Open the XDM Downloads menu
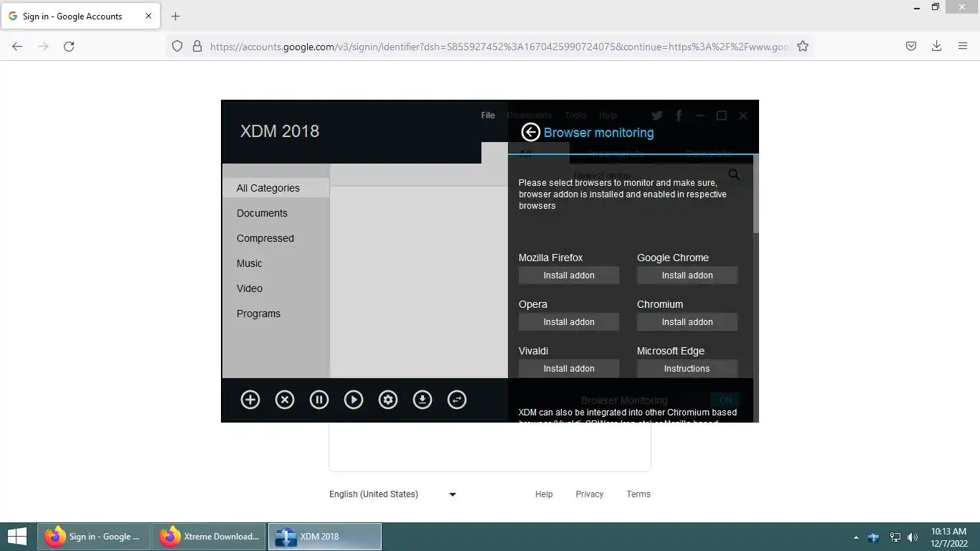 tap(529, 115)
